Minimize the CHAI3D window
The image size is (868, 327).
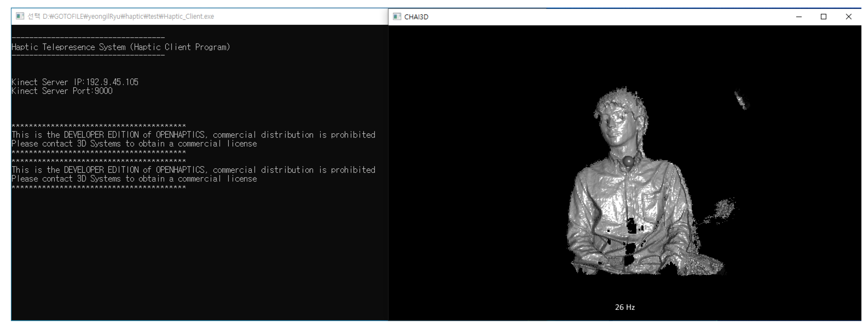click(798, 17)
